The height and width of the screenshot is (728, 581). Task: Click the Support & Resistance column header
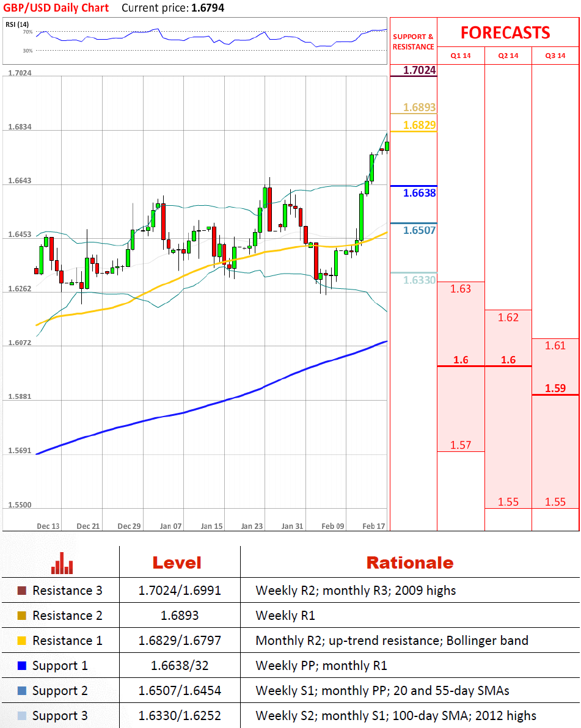(x=413, y=42)
